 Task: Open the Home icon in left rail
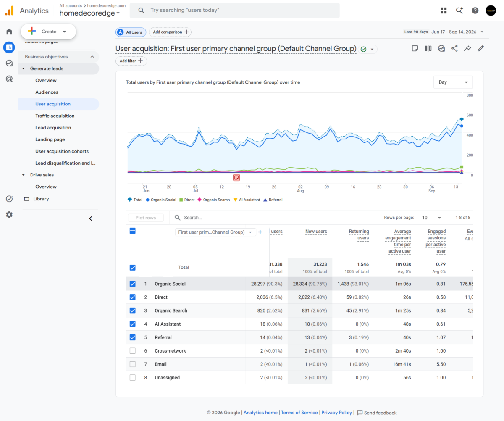[x=9, y=32]
